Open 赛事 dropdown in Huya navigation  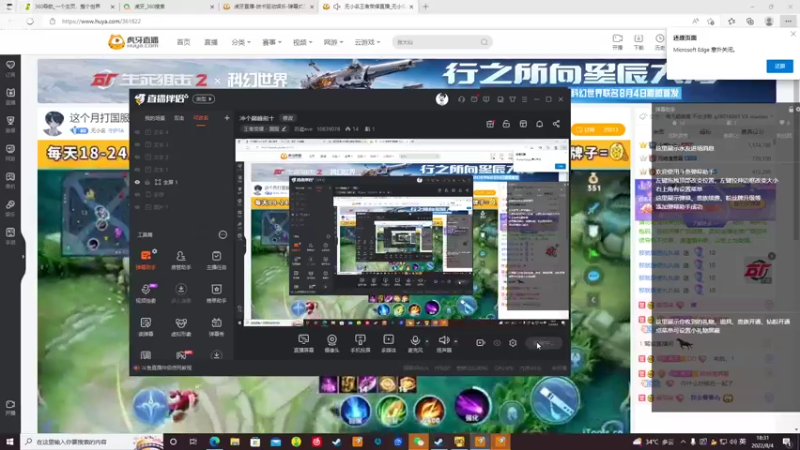tap(271, 42)
